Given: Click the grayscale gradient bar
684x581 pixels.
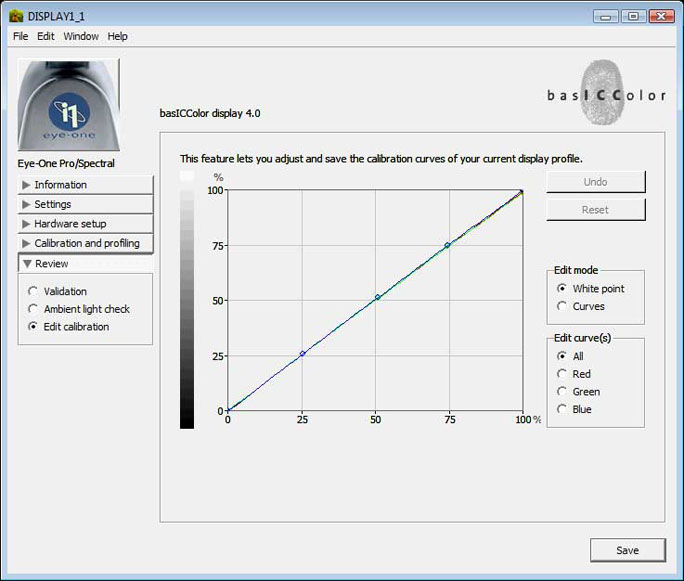Looking at the screenshot, I should pyautogui.click(x=187, y=309).
